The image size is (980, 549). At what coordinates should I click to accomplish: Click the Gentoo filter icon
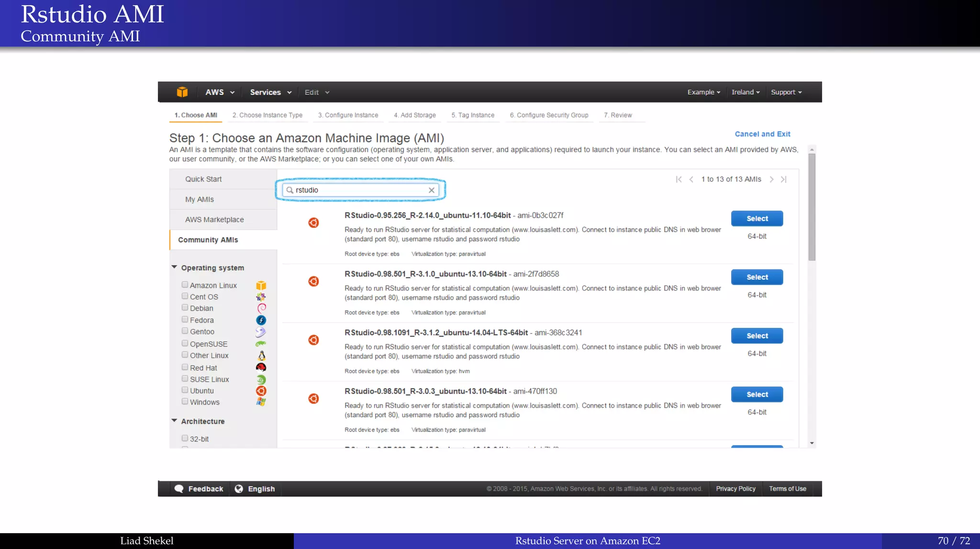point(261,332)
